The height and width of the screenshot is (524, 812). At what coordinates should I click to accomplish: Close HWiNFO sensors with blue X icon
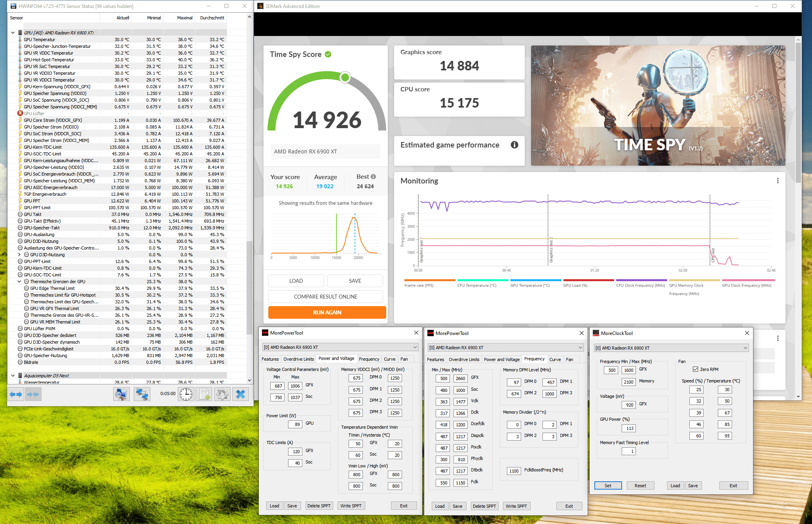pyautogui.click(x=241, y=394)
